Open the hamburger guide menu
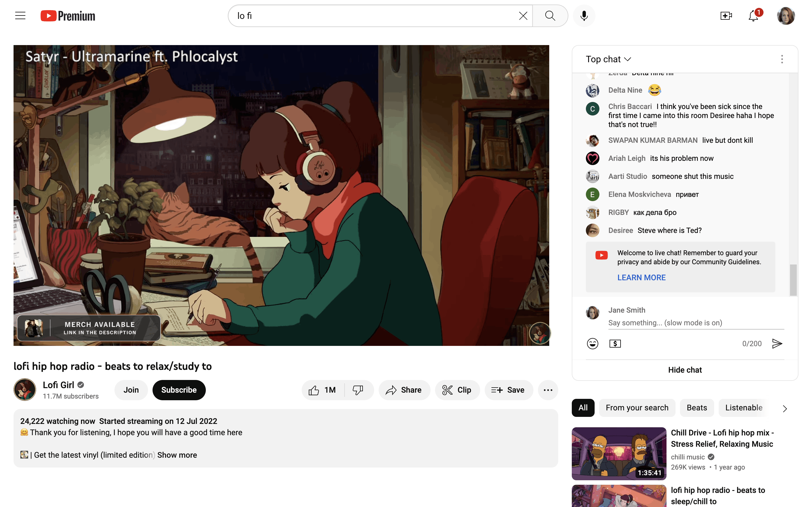 (x=20, y=16)
